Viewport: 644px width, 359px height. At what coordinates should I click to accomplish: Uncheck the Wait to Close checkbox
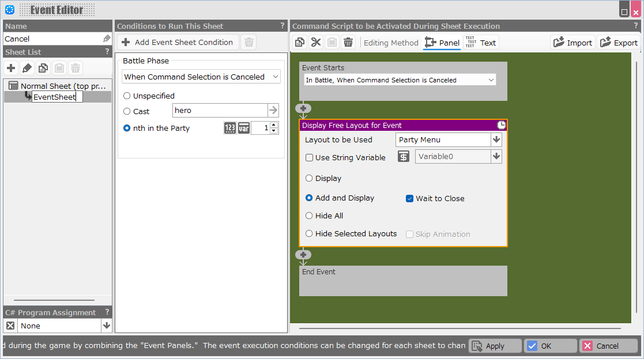pyautogui.click(x=409, y=198)
